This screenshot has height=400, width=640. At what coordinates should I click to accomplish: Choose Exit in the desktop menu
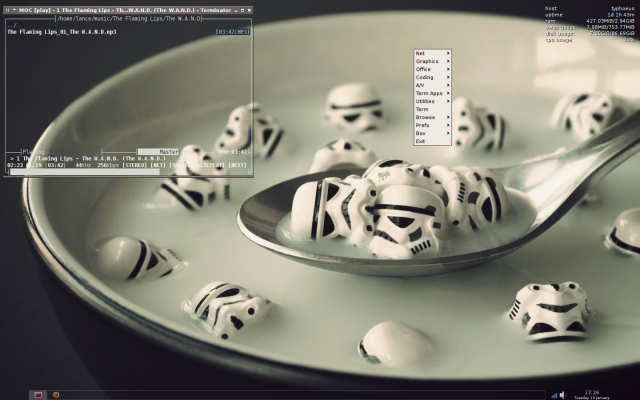pyautogui.click(x=432, y=141)
